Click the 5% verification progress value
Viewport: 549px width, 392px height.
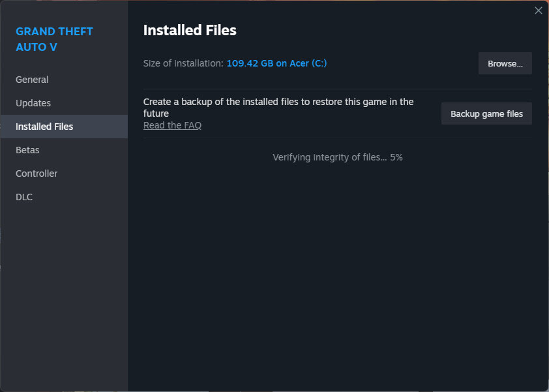396,157
